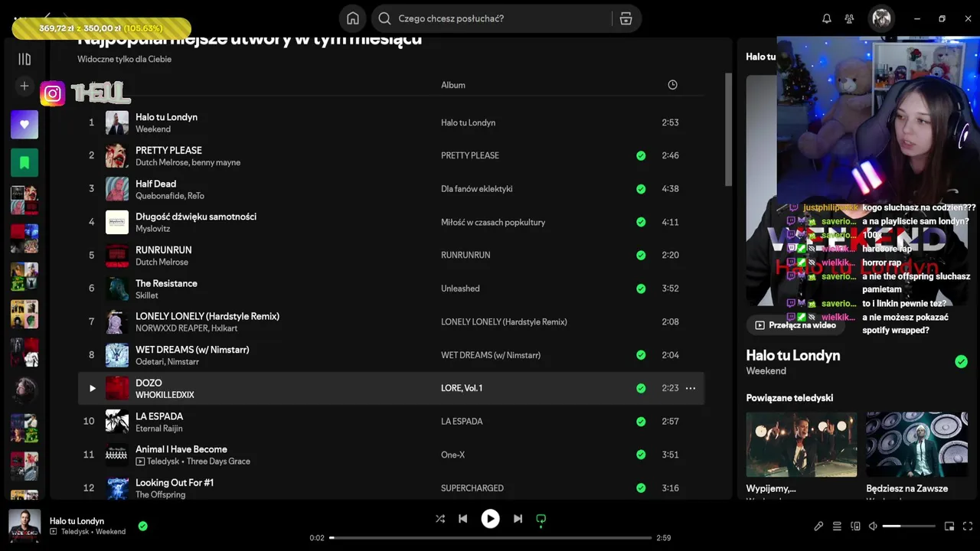Open the notifications bell
This screenshot has width=980, height=551.
pos(826,18)
